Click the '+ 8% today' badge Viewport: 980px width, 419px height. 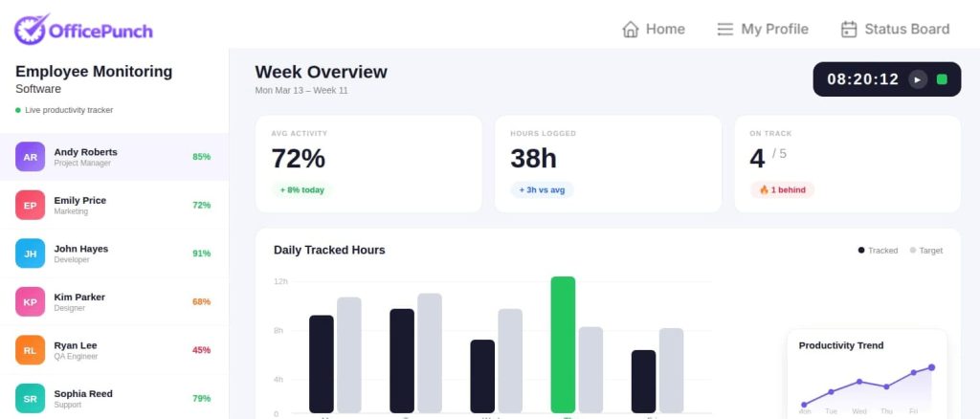(302, 189)
